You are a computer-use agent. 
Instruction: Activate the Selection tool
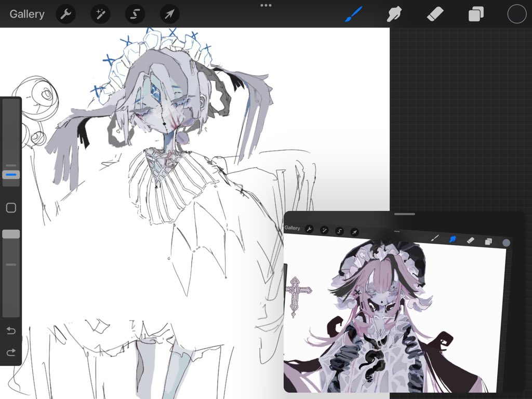(135, 14)
